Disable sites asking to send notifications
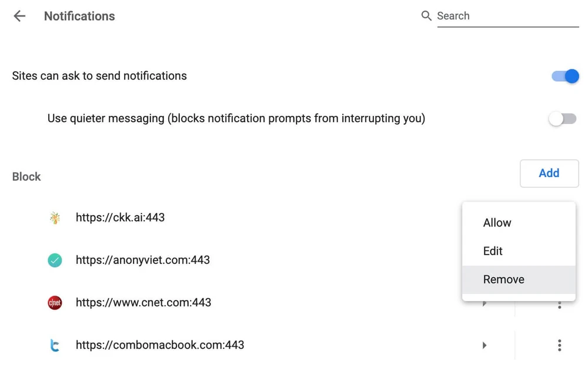The image size is (588, 371). tap(565, 76)
